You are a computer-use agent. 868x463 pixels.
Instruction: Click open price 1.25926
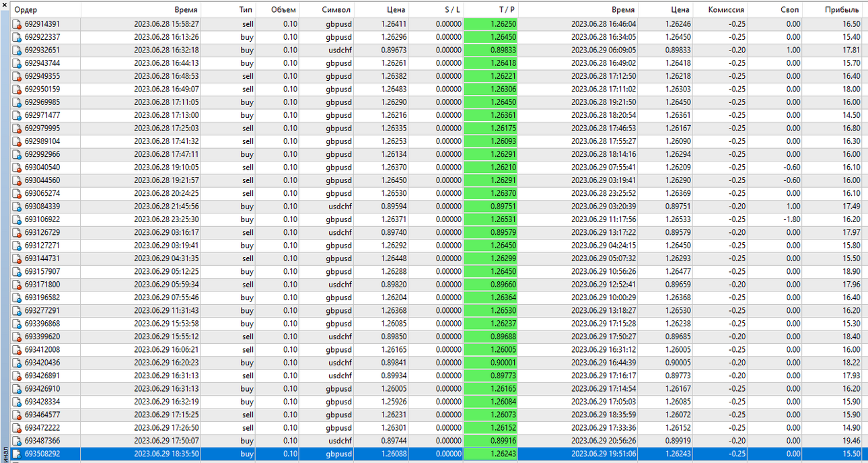pos(394,402)
